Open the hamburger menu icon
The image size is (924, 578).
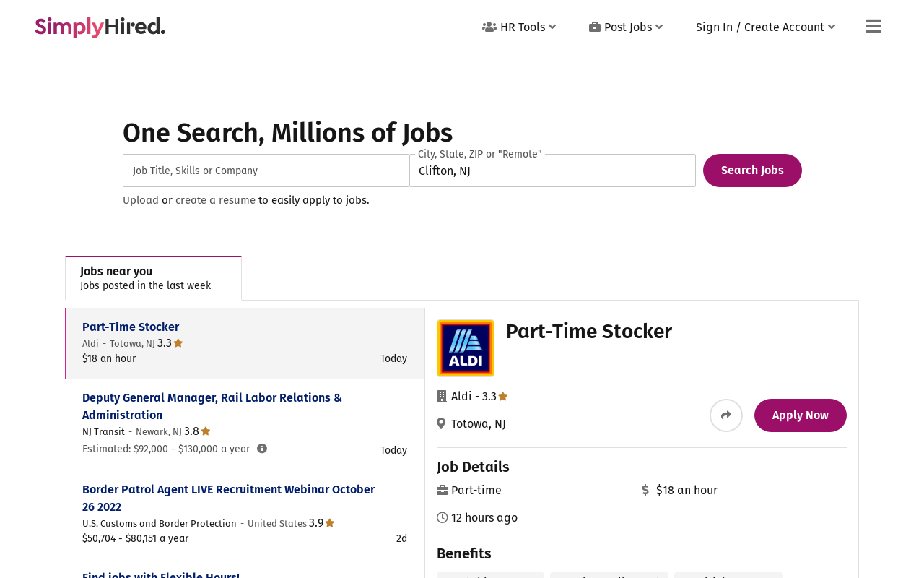pyautogui.click(x=873, y=27)
